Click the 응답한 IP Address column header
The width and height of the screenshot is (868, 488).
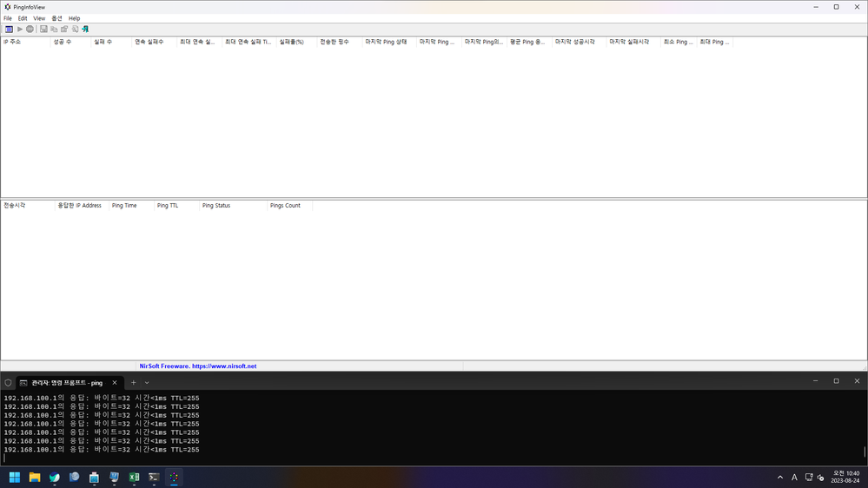[82, 205]
